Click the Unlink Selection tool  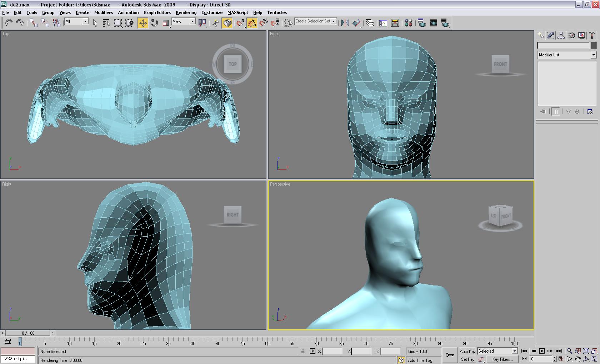(45, 23)
